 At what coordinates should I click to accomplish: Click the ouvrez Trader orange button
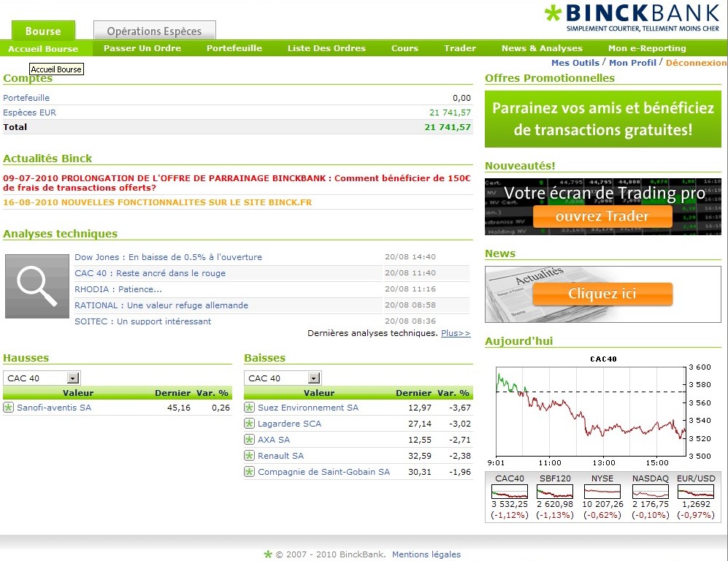coord(602,216)
